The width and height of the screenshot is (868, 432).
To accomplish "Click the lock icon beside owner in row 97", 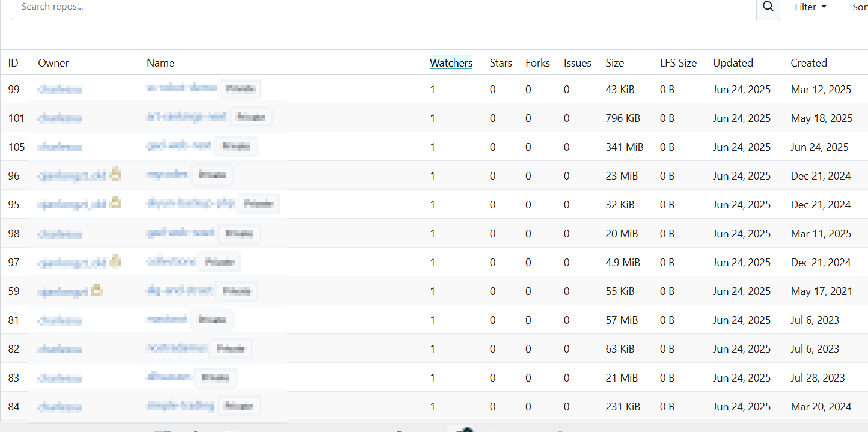I will point(115,261).
